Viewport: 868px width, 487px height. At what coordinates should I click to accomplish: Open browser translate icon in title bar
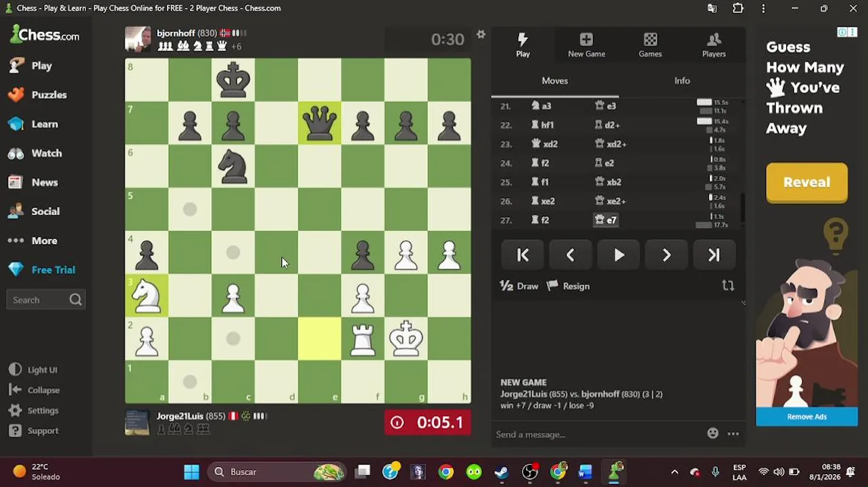[x=712, y=8]
